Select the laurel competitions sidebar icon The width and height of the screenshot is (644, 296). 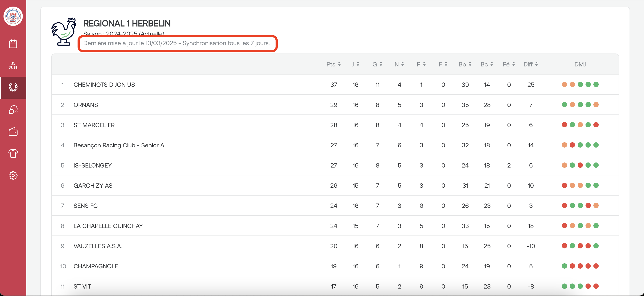pyautogui.click(x=13, y=87)
